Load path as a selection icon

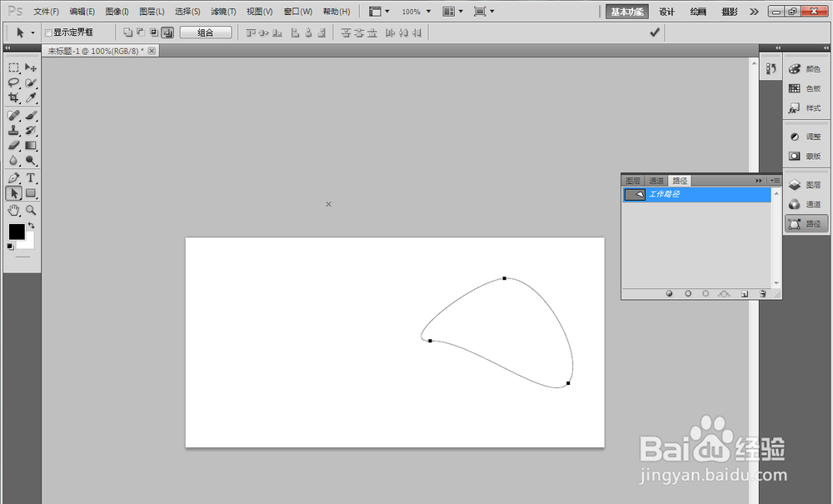click(x=706, y=294)
